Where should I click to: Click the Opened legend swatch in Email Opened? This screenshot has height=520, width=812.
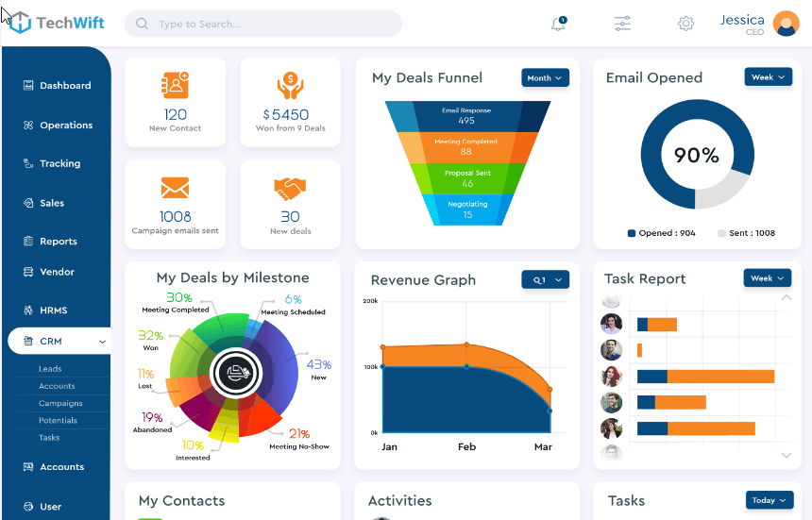(x=632, y=233)
